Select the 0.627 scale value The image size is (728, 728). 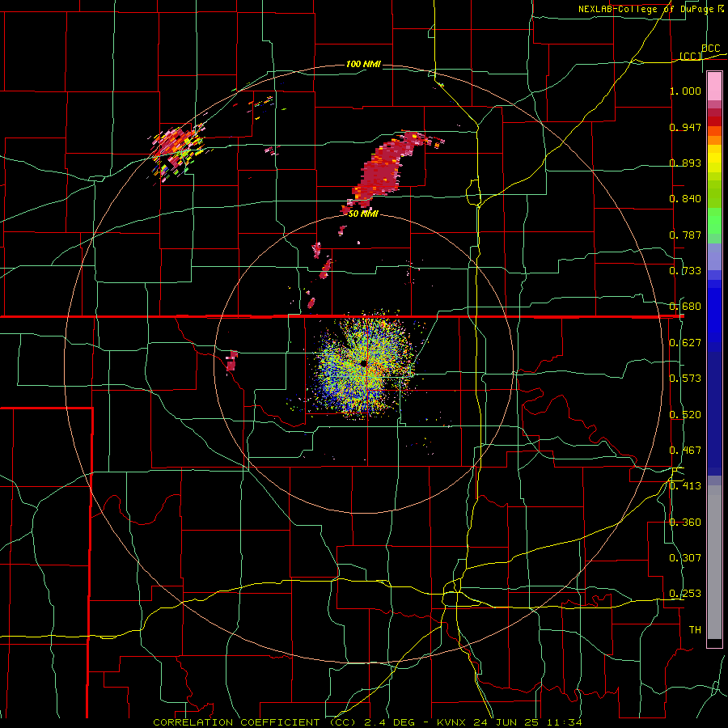(x=685, y=343)
